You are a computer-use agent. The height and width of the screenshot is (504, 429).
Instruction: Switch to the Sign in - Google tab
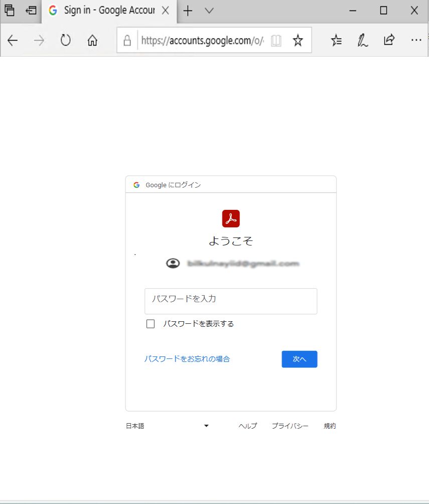coord(105,10)
